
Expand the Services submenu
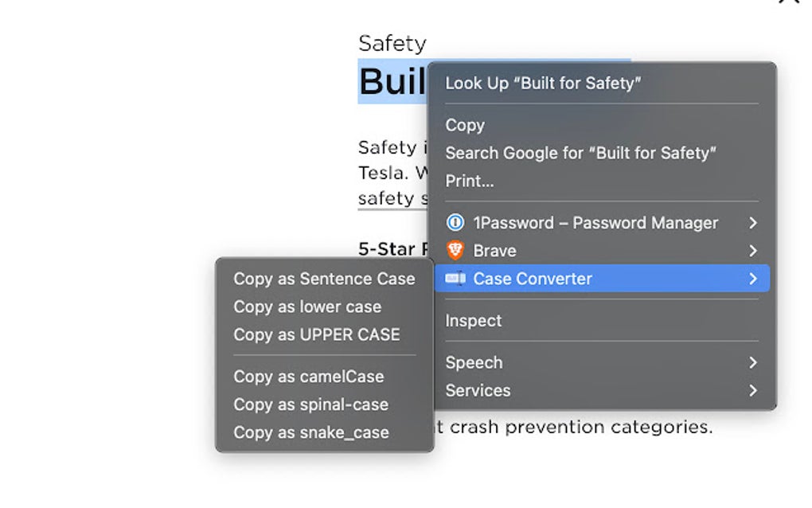(752, 390)
